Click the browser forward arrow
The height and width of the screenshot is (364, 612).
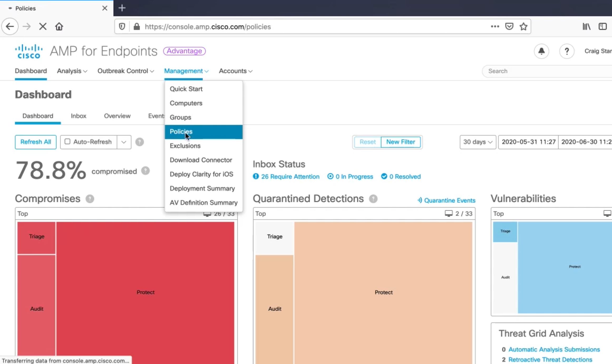tap(26, 27)
